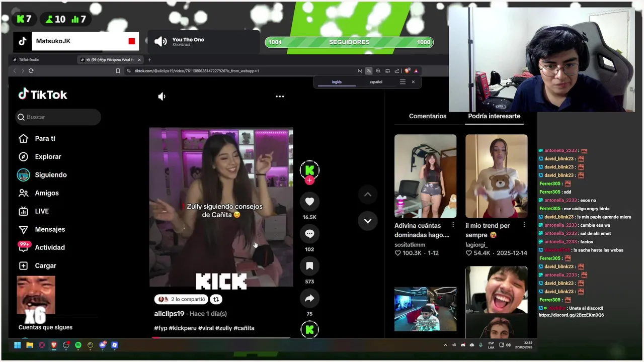Mute the video with speaker icon
This screenshot has width=644, height=362.
click(x=162, y=97)
